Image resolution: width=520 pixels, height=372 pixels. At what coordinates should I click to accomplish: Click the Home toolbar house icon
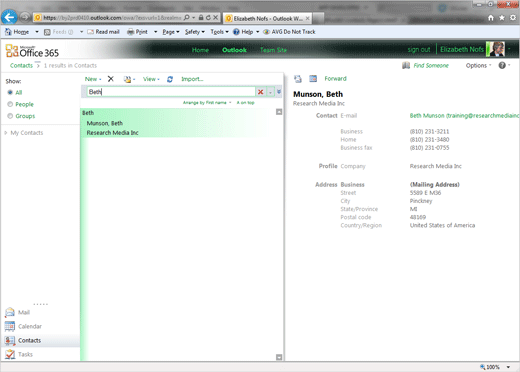(x=8, y=32)
